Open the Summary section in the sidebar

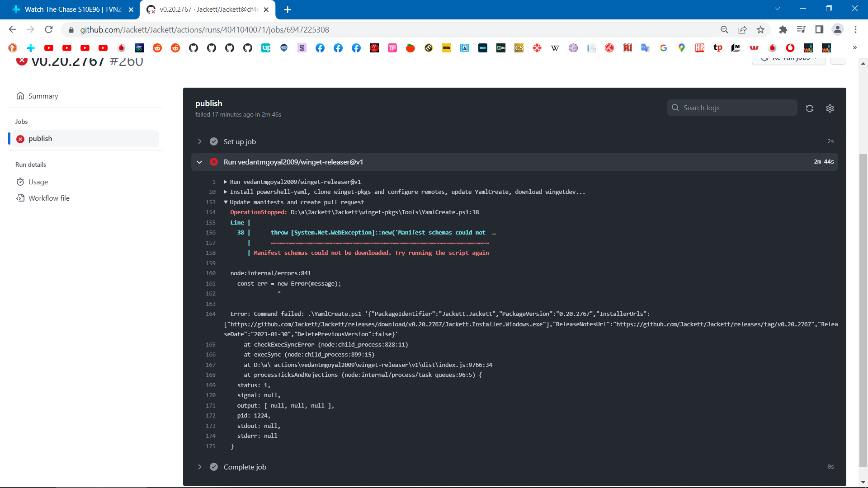point(43,96)
